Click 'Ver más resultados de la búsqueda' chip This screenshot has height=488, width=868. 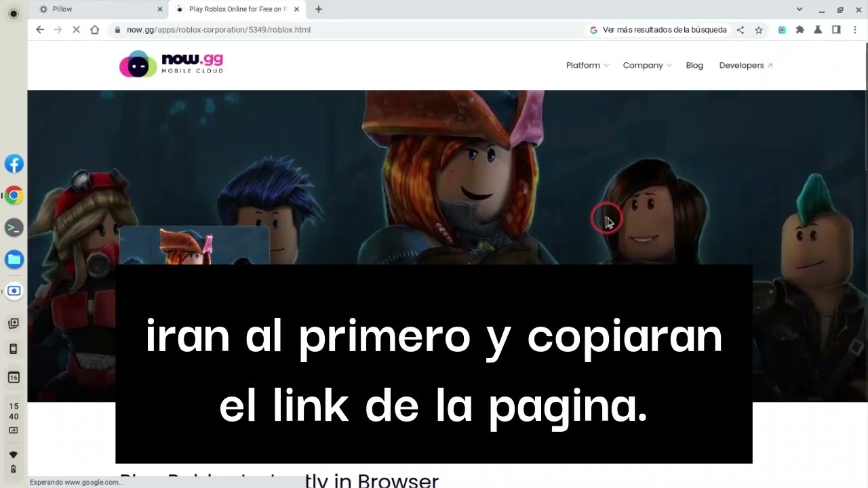(x=658, y=30)
